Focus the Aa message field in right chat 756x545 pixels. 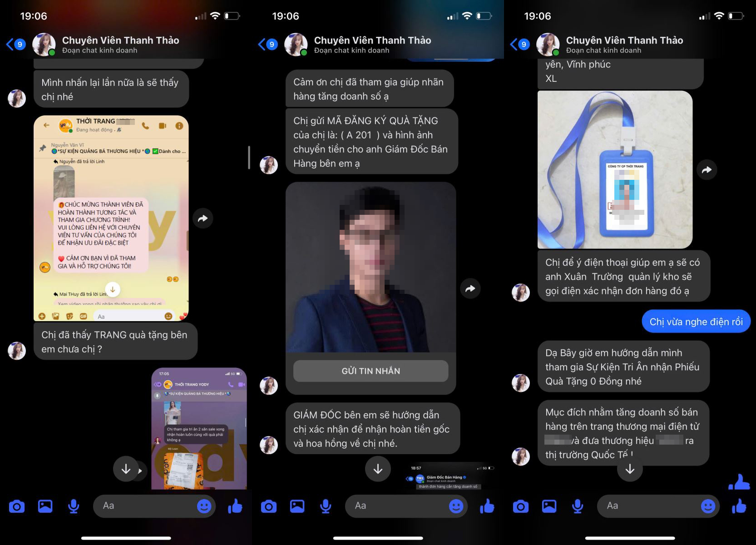coord(654,506)
